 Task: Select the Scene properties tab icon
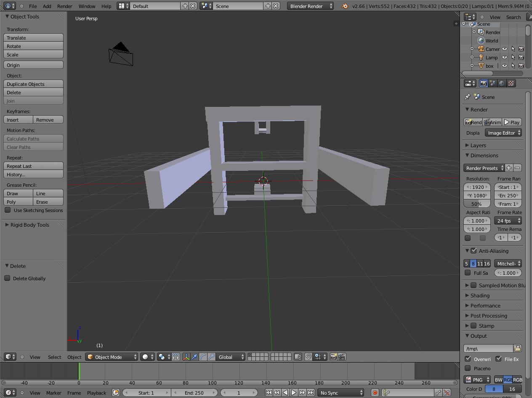tap(493, 83)
